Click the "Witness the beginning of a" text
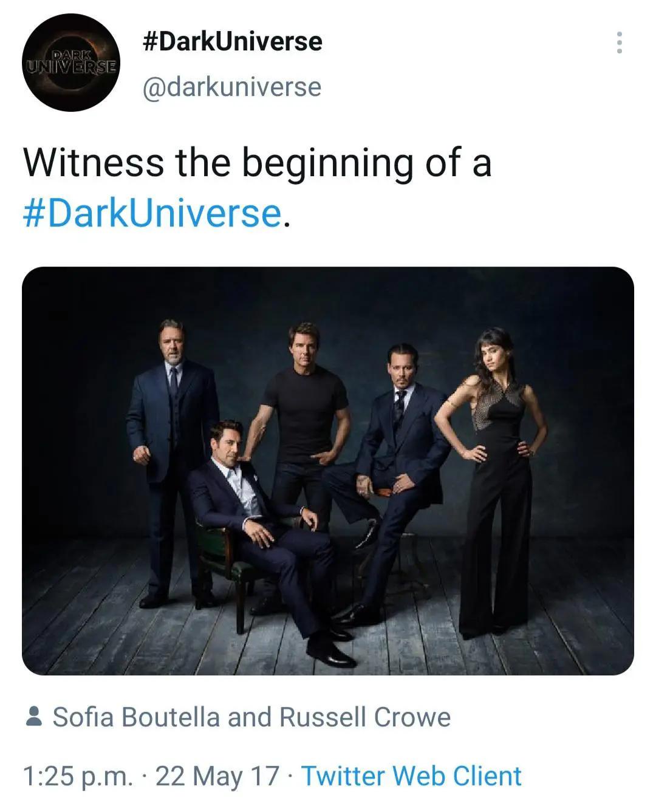This screenshot has width=656, height=812. coord(257,162)
